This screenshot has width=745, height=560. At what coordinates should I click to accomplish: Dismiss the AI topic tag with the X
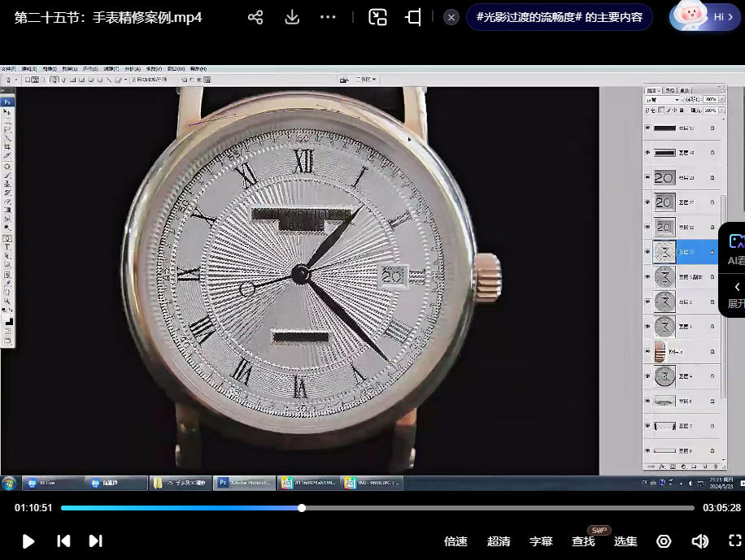point(451,17)
